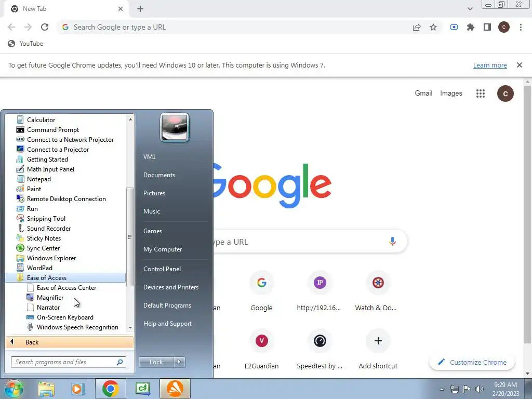Screen dimensions: 532x399
Task: Open Google apps grid
Action: coord(480,94)
